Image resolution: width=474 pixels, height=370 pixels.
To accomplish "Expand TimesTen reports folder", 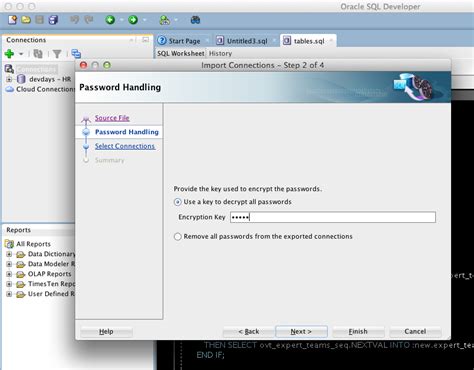I will [9, 284].
